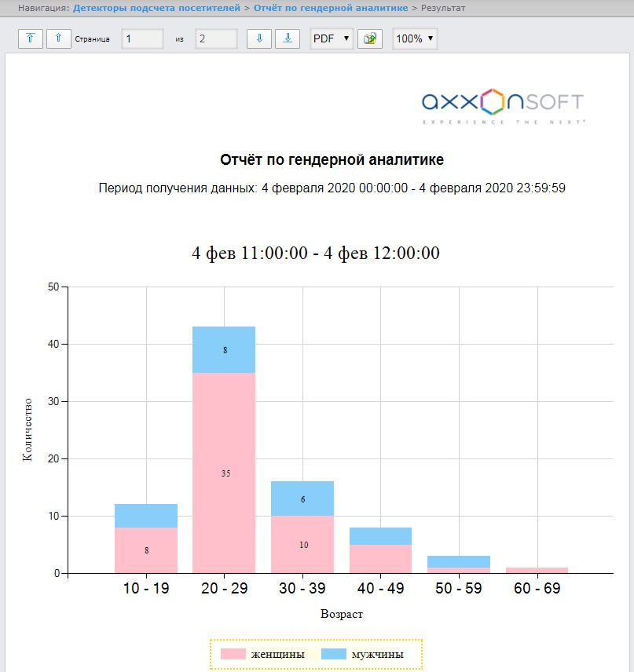The width and height of the screenshot is (634, 672).
Task: Open Отчёт по гендерной аналитике breadcrumb link
Action: [331, 8]
